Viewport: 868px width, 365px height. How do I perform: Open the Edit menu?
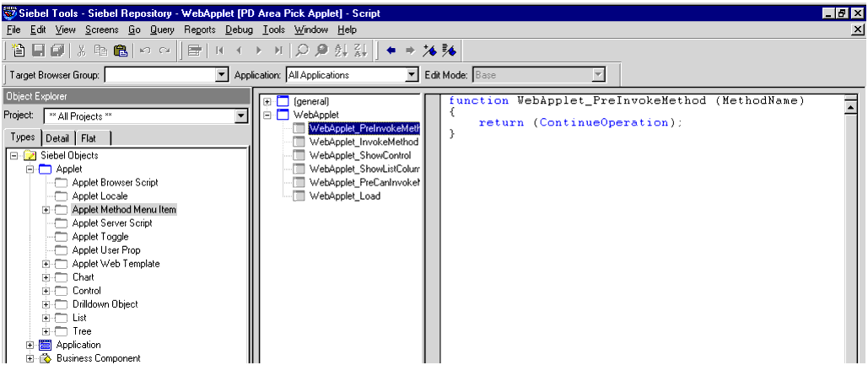pyautogui.click(x=38, y=30)
